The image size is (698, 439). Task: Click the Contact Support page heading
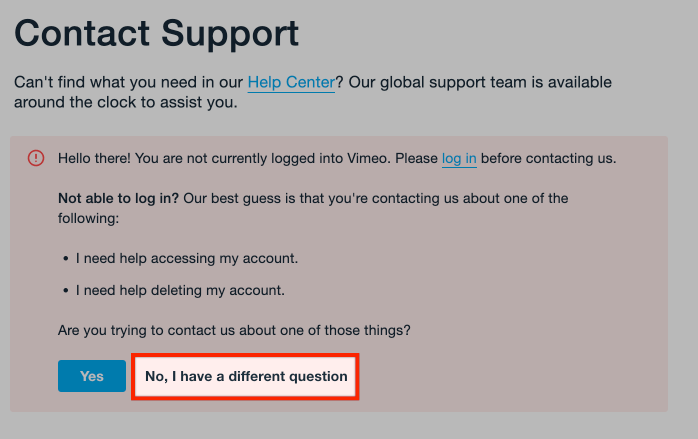pos(156,33)
